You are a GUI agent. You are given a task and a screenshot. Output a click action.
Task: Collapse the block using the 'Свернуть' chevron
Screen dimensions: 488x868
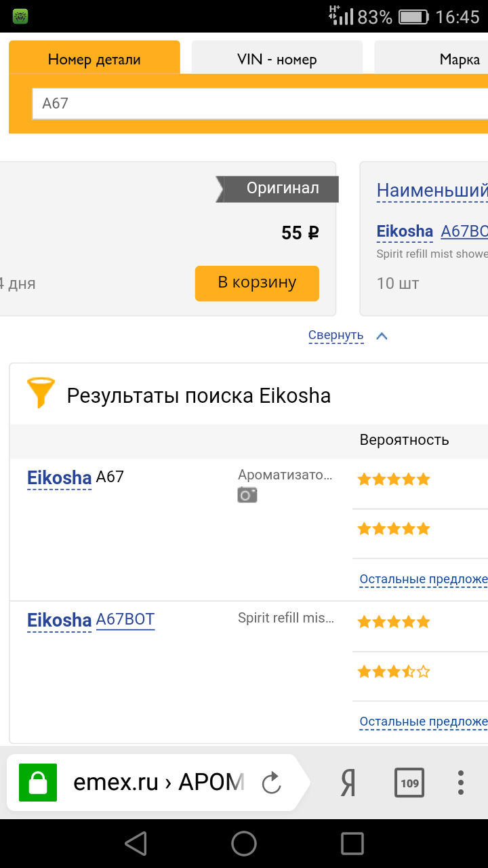pos(382,336)
